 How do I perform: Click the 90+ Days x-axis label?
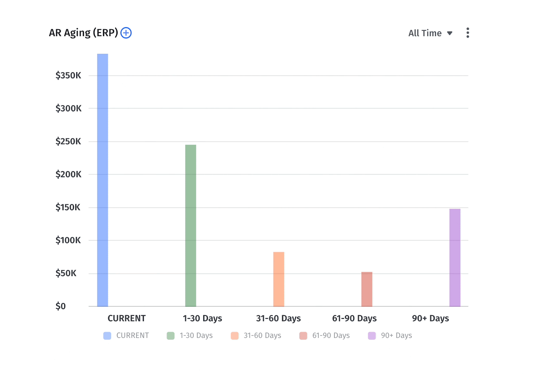click(x=430, y=318)
